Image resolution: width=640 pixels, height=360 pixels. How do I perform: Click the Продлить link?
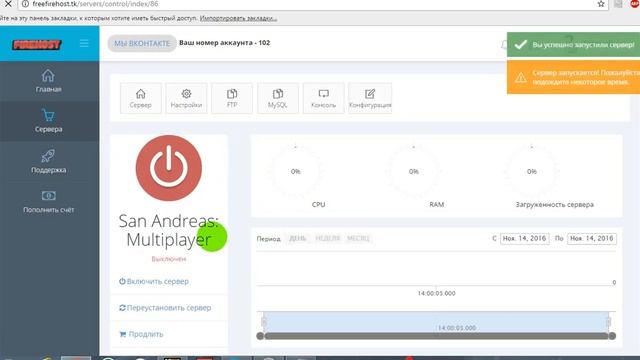[x=141, y=334]
